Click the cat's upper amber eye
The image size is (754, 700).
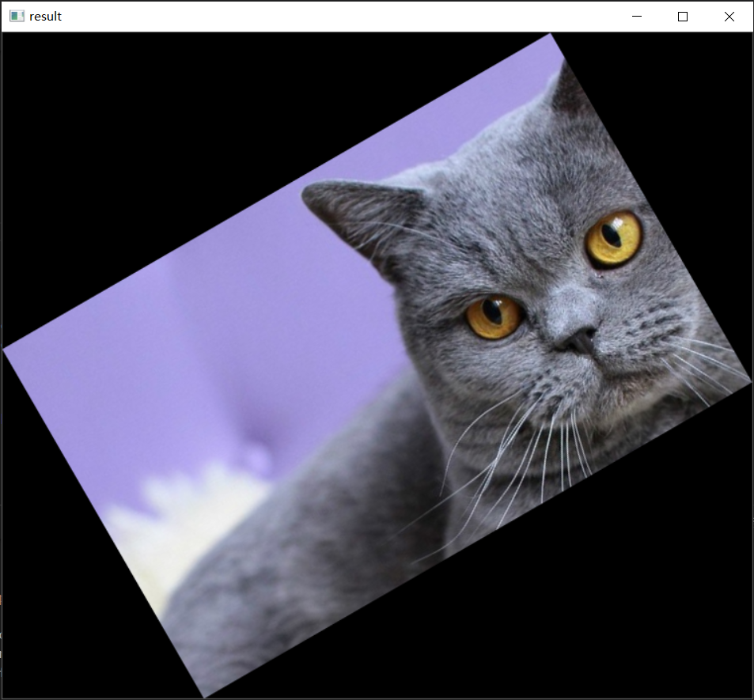(613, 236)
